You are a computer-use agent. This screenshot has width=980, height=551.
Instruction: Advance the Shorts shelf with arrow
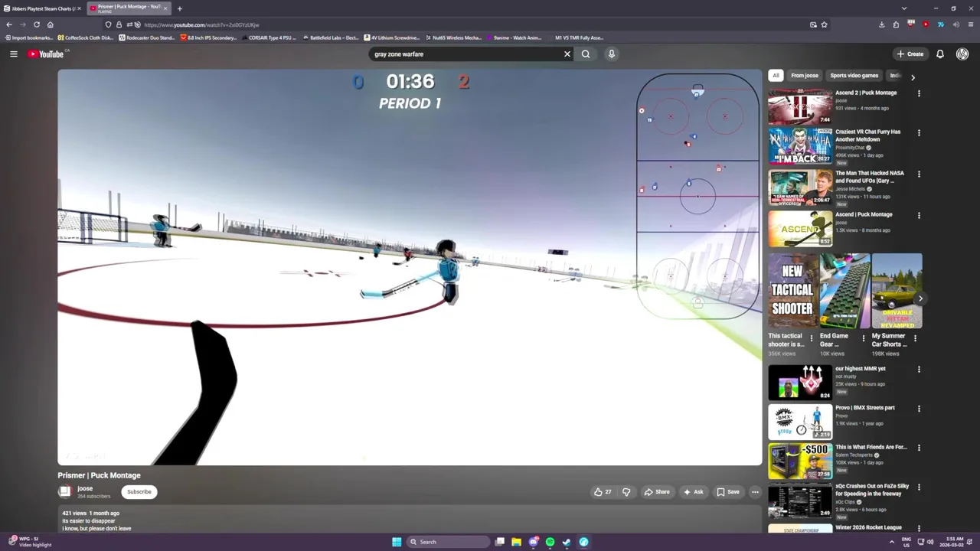[x=920, y=298]
